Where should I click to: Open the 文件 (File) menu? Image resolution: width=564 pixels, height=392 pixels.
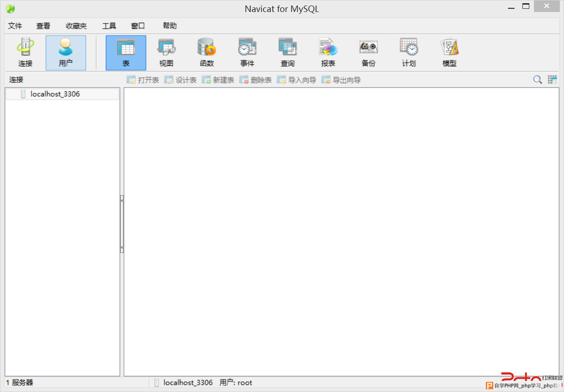pyautogui.click(x=15, y=26)
